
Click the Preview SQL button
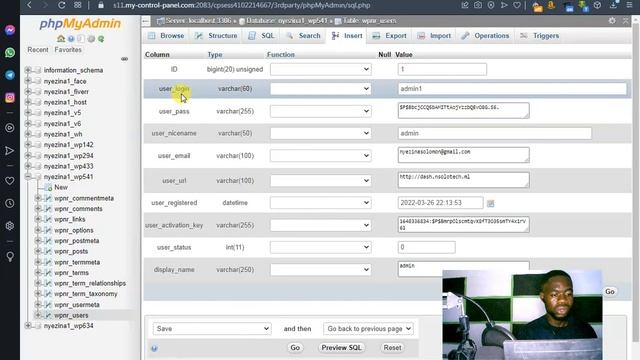tap(341, 348)
